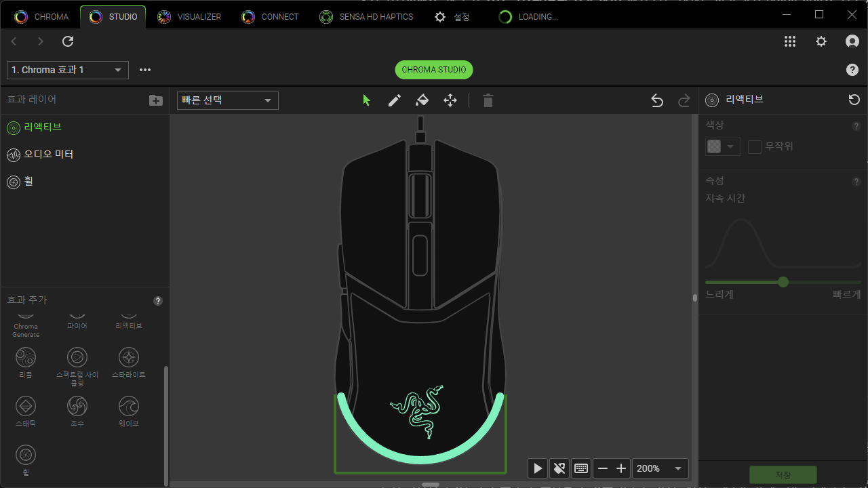Select the 휠 effect layer
The image size is (868, 488).
point(85,182)
